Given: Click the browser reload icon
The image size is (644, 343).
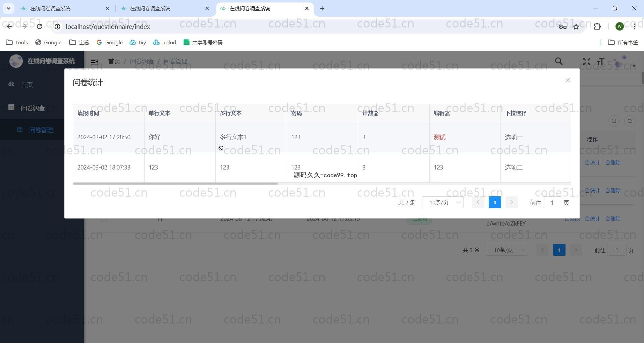Looking at the screenshot, I should (x=40, y=27).
